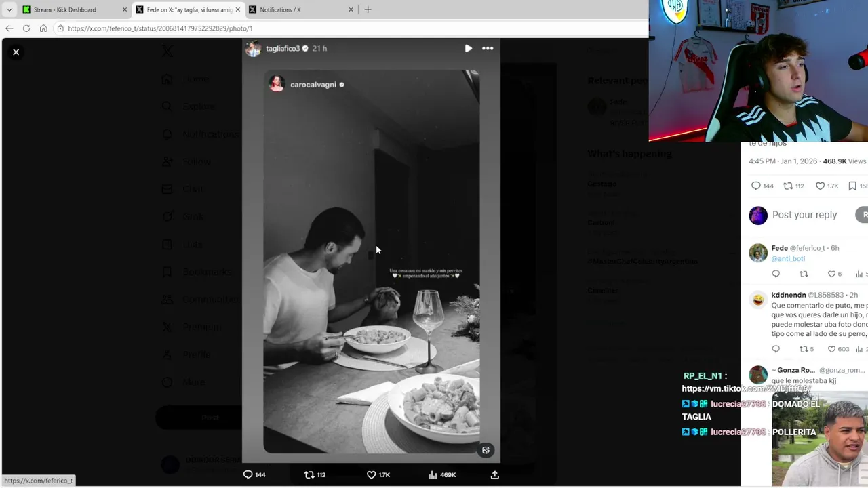The width and height of the screenshot is (868, 488).
Task: Play the story with play icon
Action: (468, 48)
